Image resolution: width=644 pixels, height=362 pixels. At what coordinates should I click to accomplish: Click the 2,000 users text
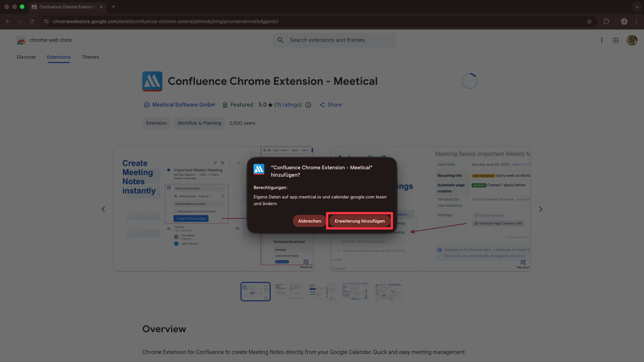pyautogui.click(x=242, y=123)
